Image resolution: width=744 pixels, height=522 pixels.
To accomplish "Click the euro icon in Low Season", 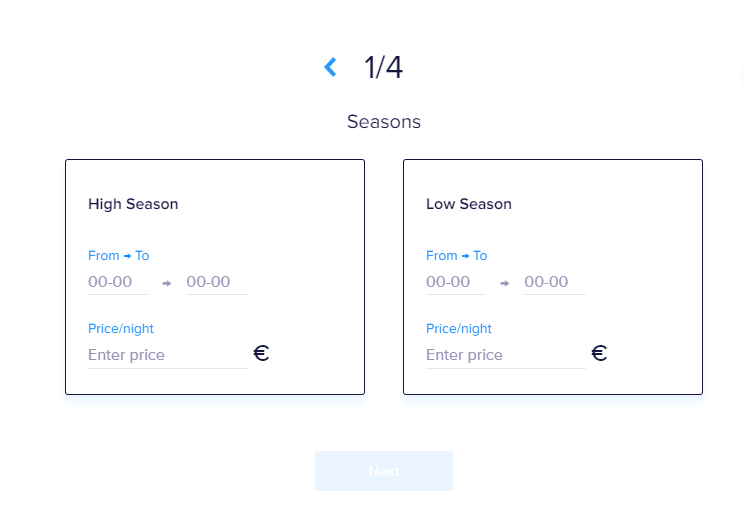I will (x=599, y=353).
